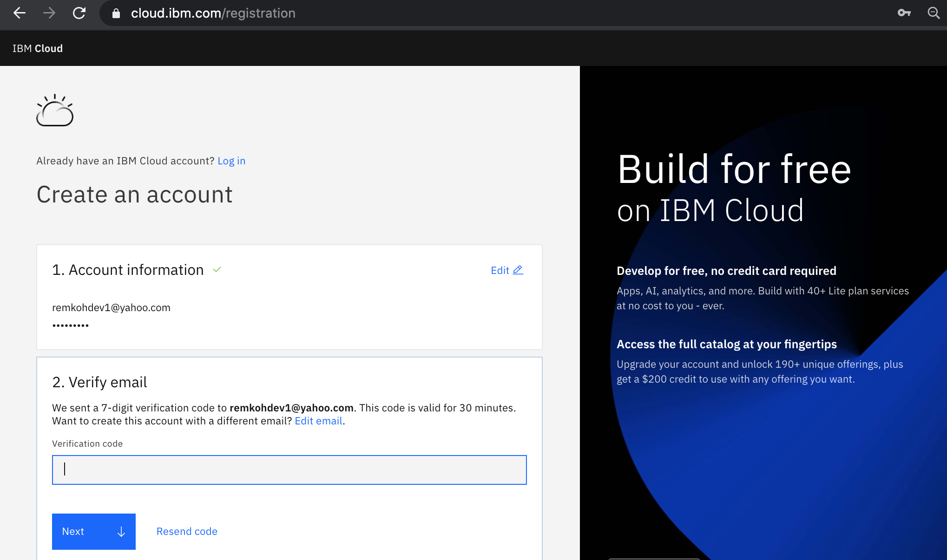Click the IBM Cloud sketch logo illustration
Image resolution: width=947 pixels, height=560 pixels.
click(55, 111)
